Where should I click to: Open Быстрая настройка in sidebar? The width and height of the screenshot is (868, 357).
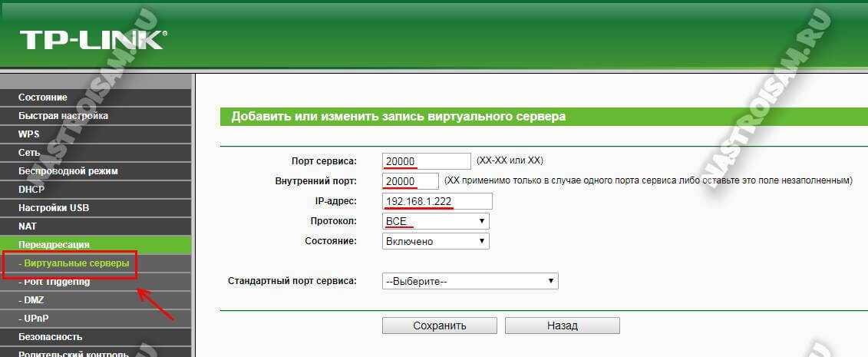63,116
